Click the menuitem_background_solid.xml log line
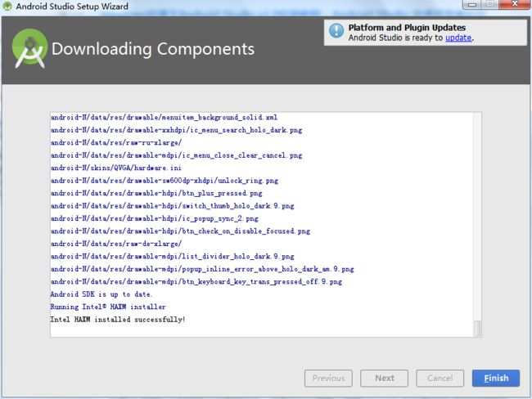Image resolution: width=532 pixels, height=399 pixels. (x=164, y=117)
